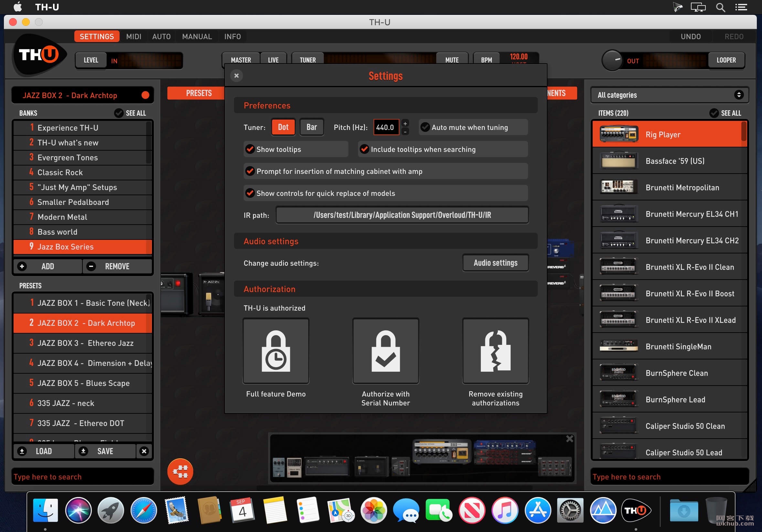Select the BurnSphere Clean amp thumbnail
Screen dimensions: 762x532
coord(619,373)
